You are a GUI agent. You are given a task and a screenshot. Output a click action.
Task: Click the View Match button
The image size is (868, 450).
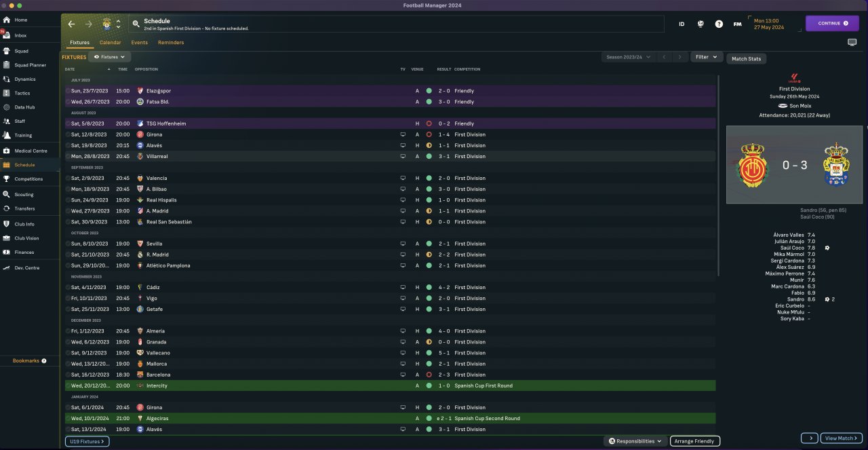point(841,438)
